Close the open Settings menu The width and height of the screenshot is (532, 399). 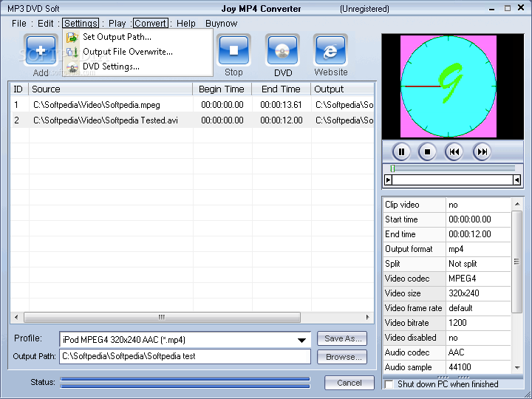tap(81, 23)
